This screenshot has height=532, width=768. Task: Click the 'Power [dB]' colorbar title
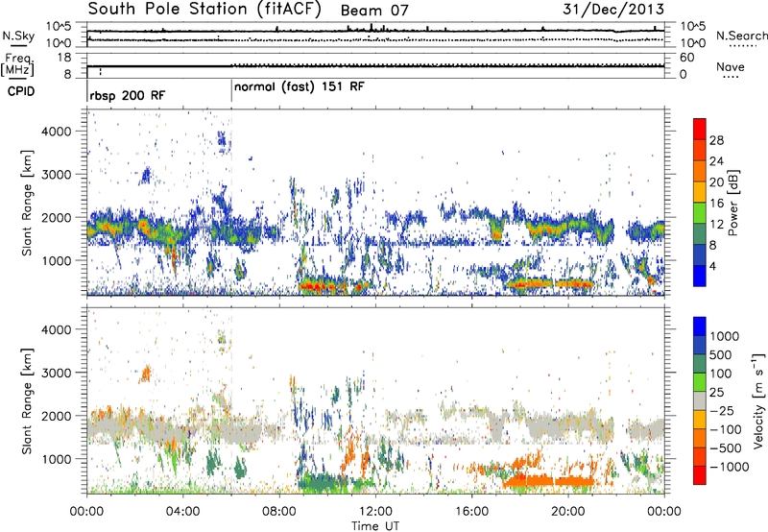pyautogui.click(x=732, y=203)
